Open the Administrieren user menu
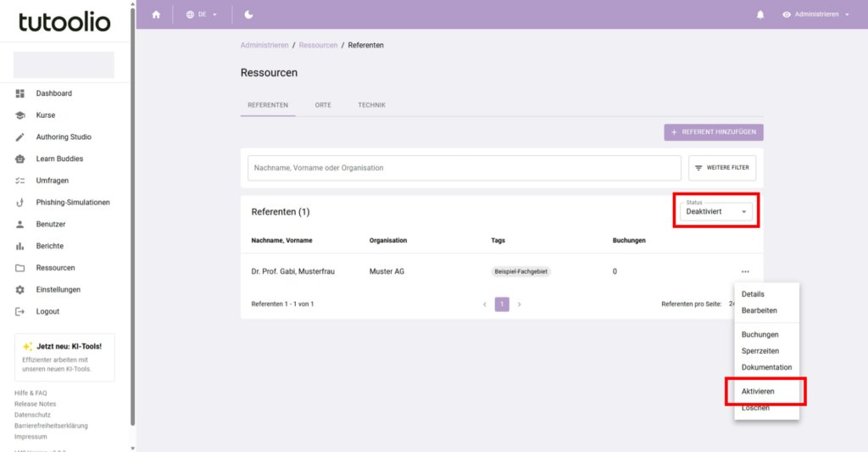This screenshot has height=452, width=868. (x=816, y=14)
